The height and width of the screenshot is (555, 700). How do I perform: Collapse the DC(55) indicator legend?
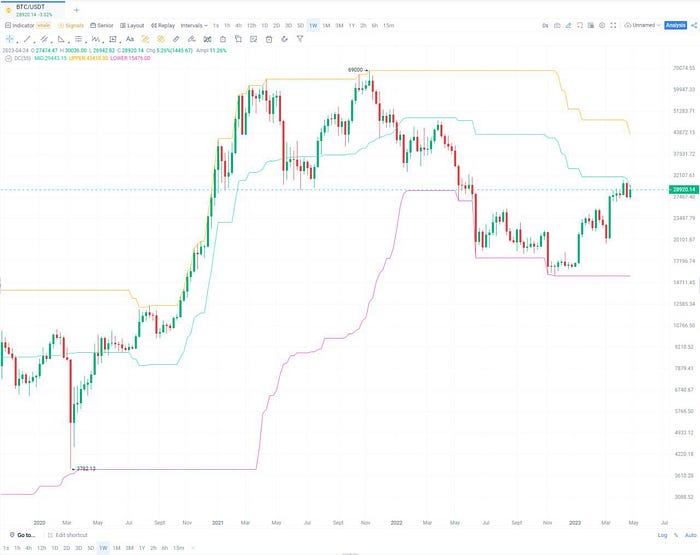[8, 58]
